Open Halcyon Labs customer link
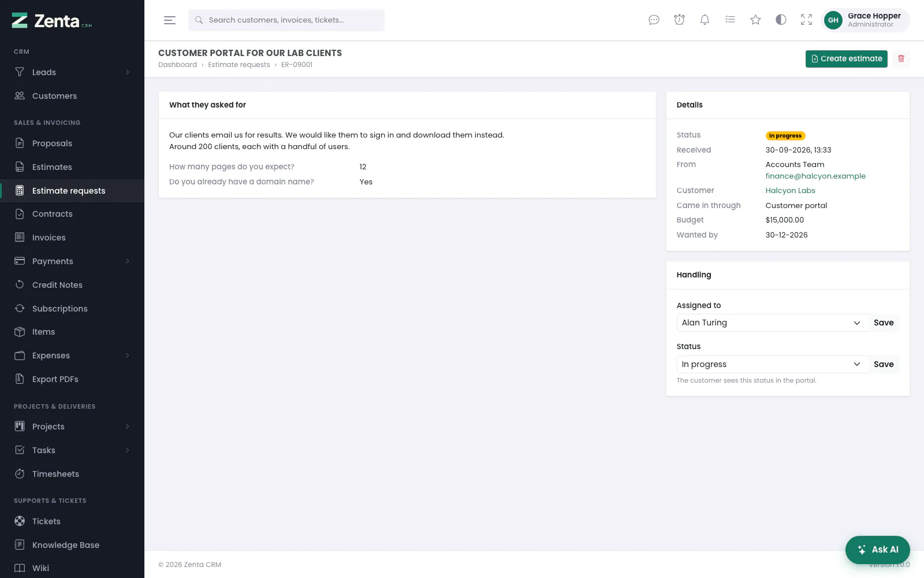Image resolution: width=924 pixels, height=578 pixels. point(790,191)
